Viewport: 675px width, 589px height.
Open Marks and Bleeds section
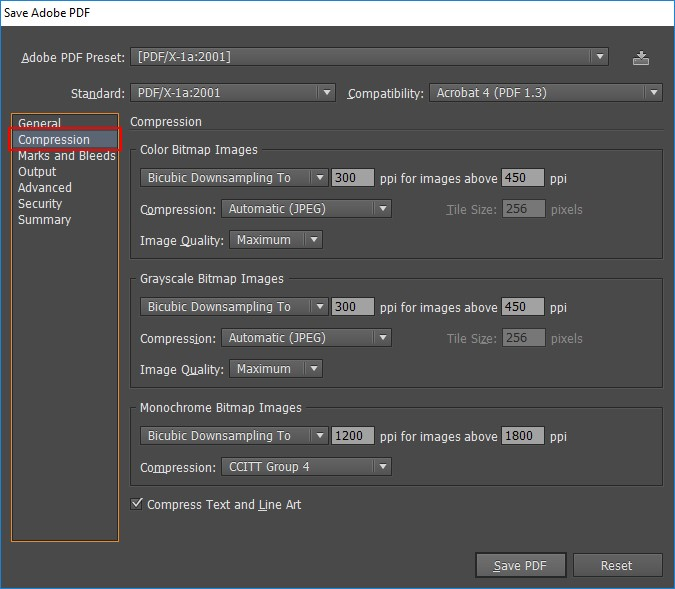tap(66, 156)
